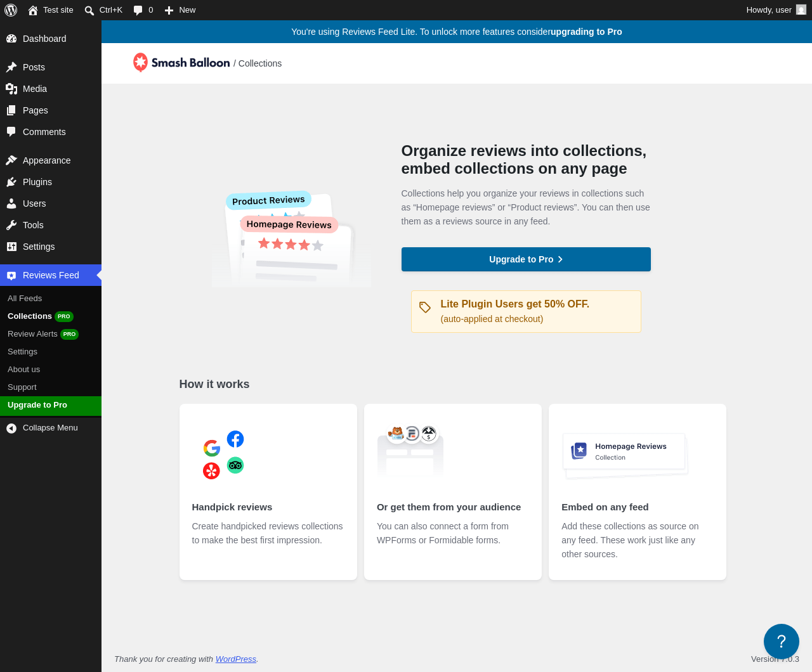Click the Users person icon
The width and height of the screenshot is (812, 672).
click(x=11, y=204)
